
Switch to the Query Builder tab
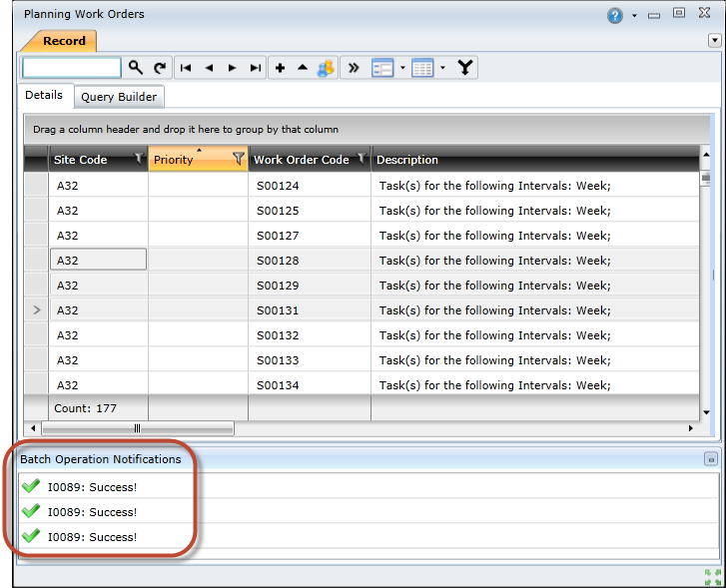tap(119, 97)
